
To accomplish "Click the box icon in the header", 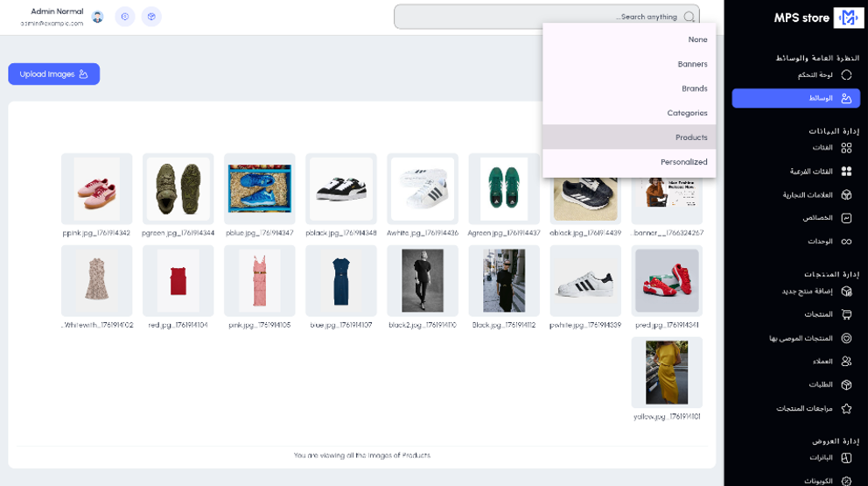I will pyautogui.click(x=151, y=17).
